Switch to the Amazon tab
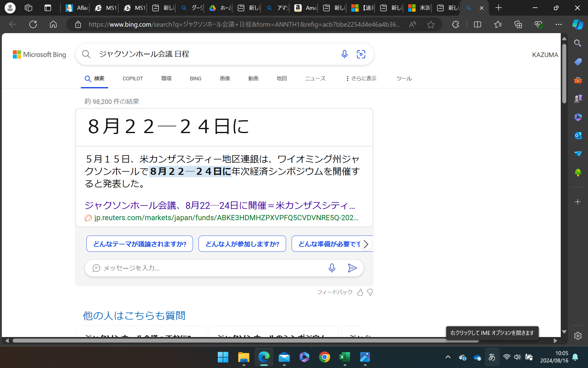Screen dimensions: 588x368 tap(305, 8)
